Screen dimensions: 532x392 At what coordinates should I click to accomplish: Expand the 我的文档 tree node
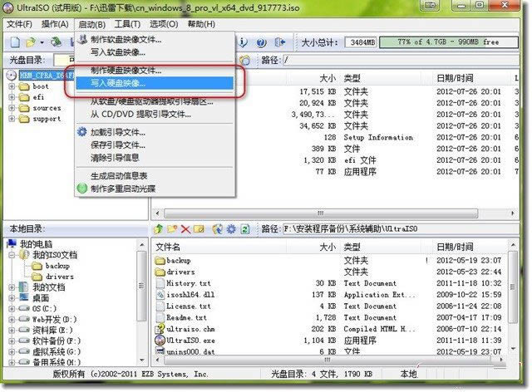pyautogui.click(x=12, y=287)
